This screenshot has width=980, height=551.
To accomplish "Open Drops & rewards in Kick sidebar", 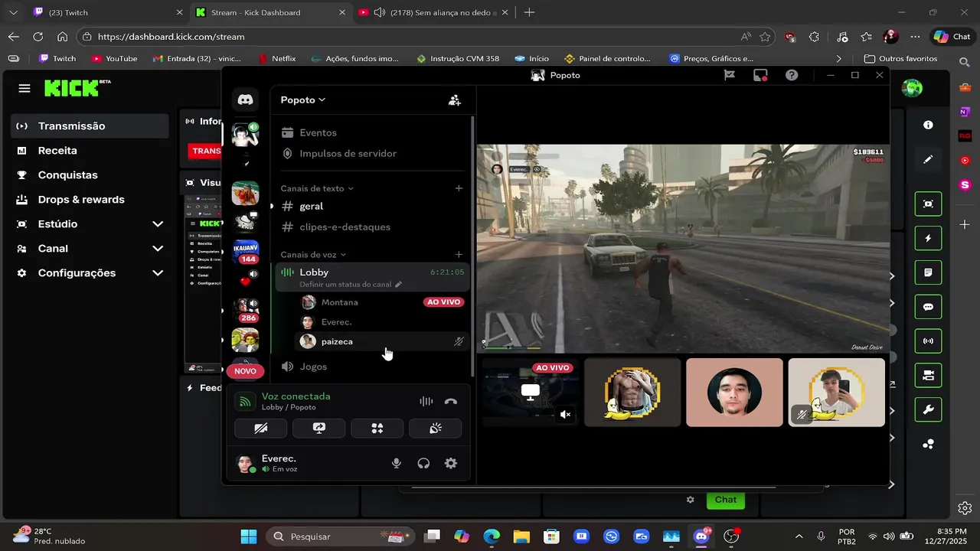I will point(90,199).
